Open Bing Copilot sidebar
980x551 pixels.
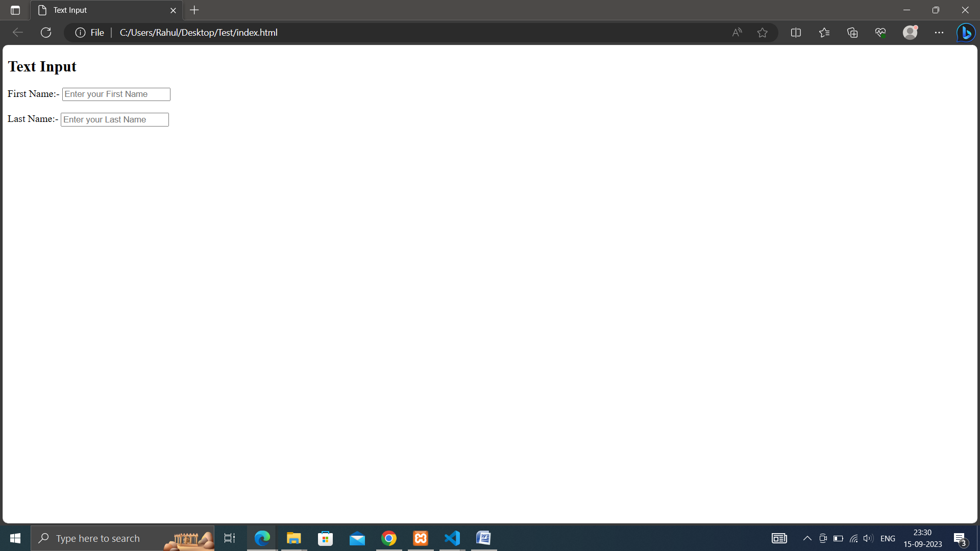[x=966, y=33]
